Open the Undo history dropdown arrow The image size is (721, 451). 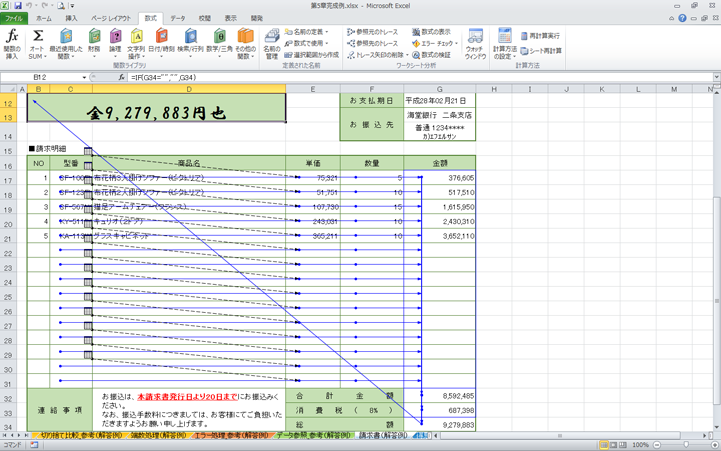tap(36, 6)
